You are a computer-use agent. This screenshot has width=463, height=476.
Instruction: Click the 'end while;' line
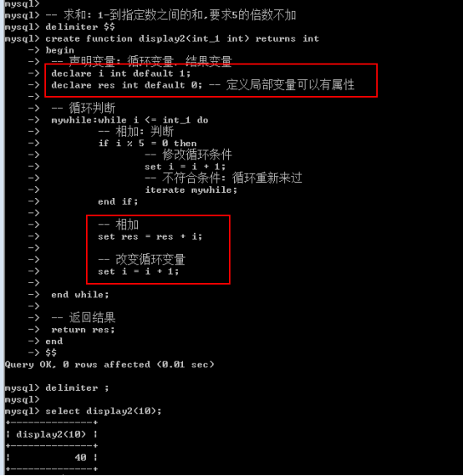point(80,295)
